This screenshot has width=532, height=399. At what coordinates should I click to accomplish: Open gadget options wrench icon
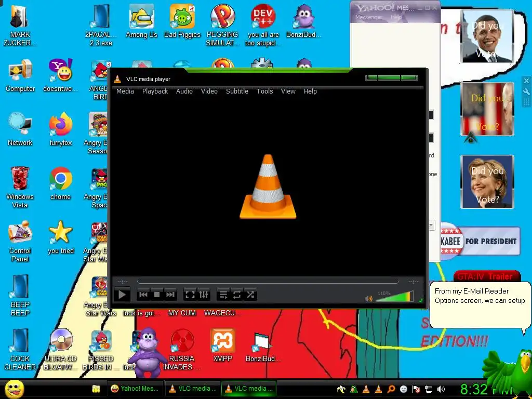click(526, 91)
